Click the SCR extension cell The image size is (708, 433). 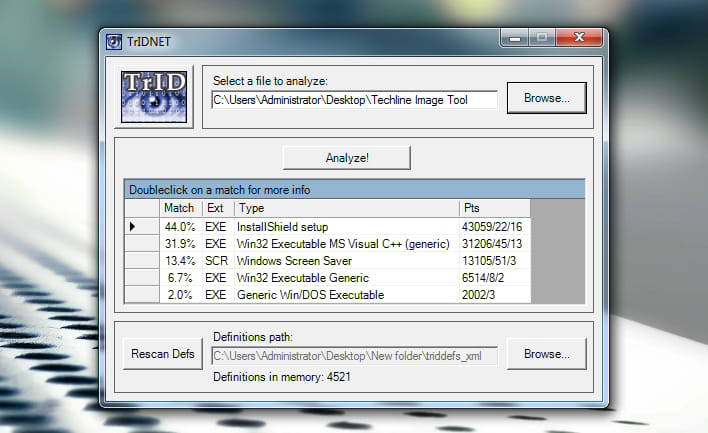[x=219, y=261]
